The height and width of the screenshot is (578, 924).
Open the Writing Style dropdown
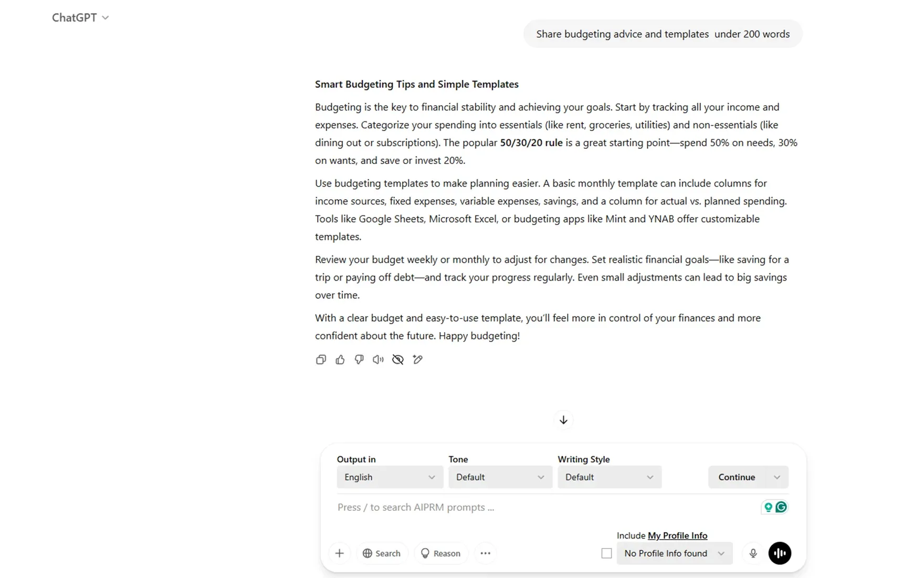point(610,477)
